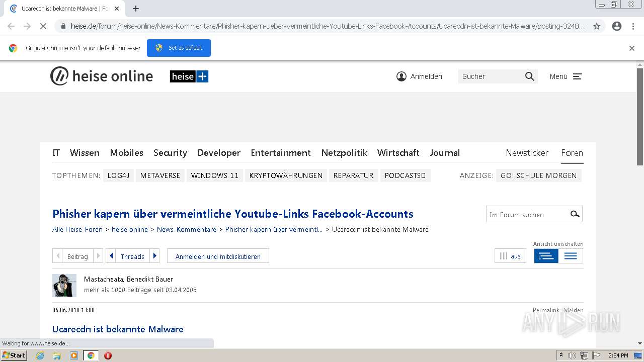Screen dimensions: 644x362
Task: Open the Mastacheata, Benedikt Bauer profile
Action: point(128,279)
